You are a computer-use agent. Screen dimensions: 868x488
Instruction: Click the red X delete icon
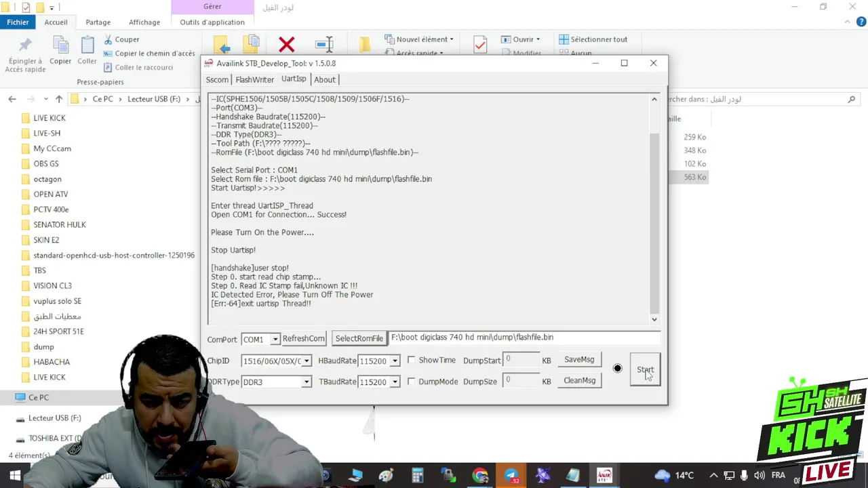coord(286,45)
